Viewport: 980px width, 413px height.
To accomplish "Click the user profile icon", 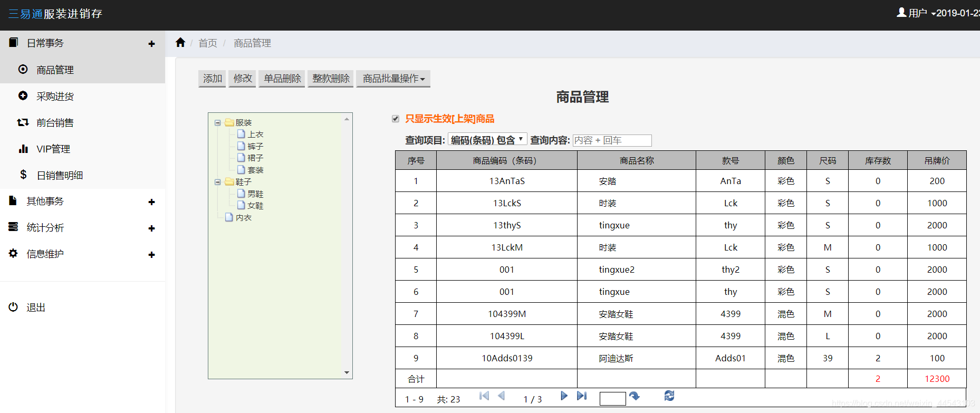I will 901,12.
